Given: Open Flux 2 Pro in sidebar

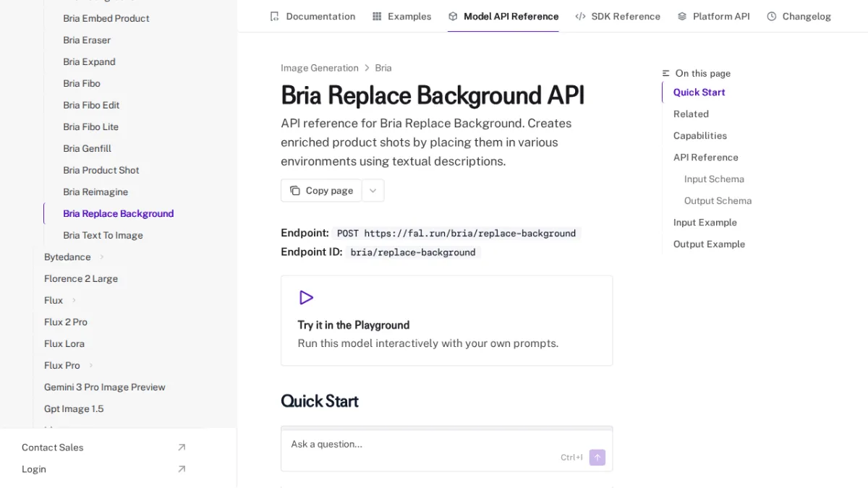Looking at the screenshot, I should tap(66, 322).
